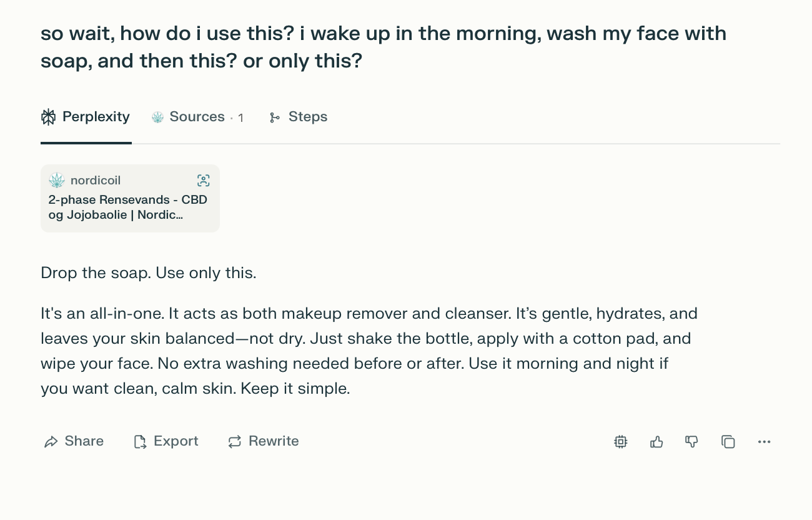This screenshot has width=812, height=520.
Task: Click the Rewrite label to regenerate answer
Action: (x=274, y=441)
